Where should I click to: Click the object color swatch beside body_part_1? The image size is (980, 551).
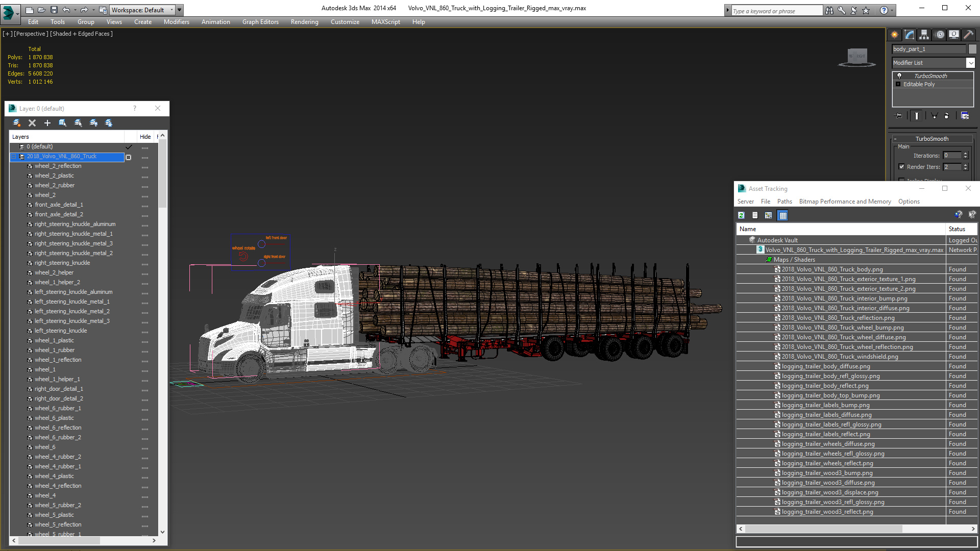972,49
